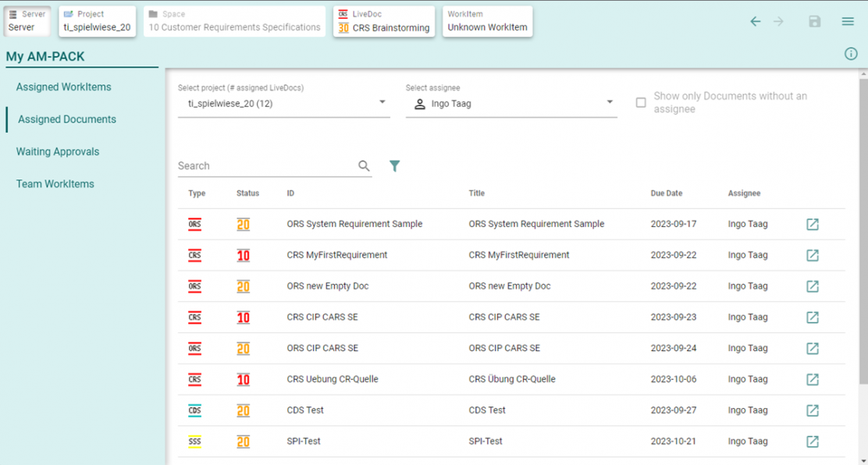Image resolution: width=868 pixels, height=465 pixels.
Task: Switch to Waiting Approvals
Action: [58, 151]
